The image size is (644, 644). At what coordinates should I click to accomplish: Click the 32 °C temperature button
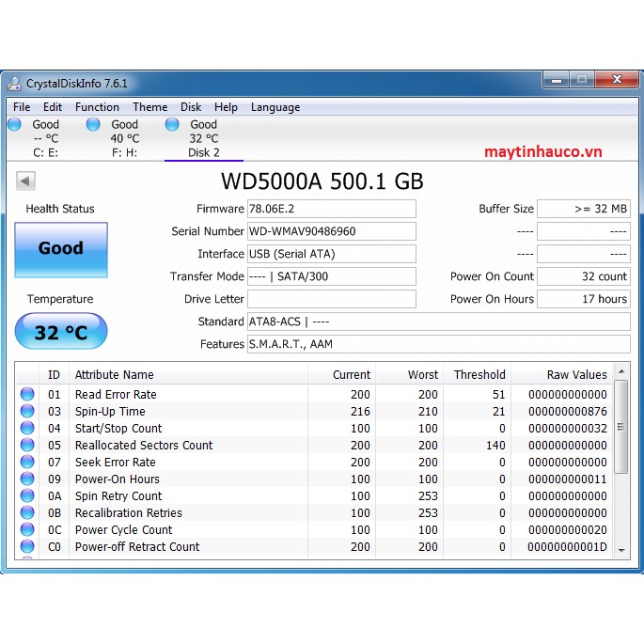(61, 332)
